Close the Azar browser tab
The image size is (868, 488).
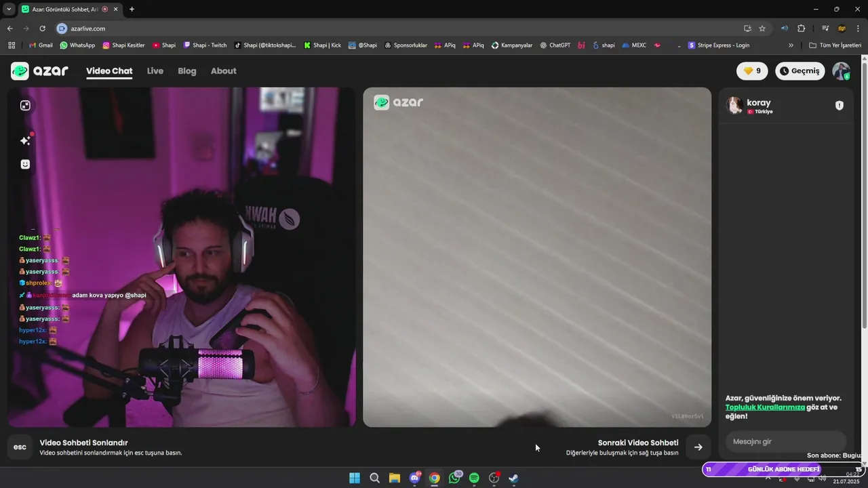116,9
